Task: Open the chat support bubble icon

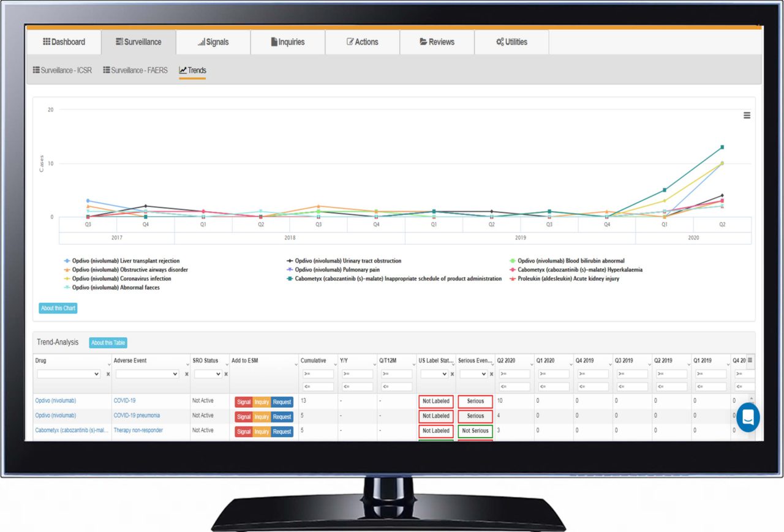Action: [748, 418]
